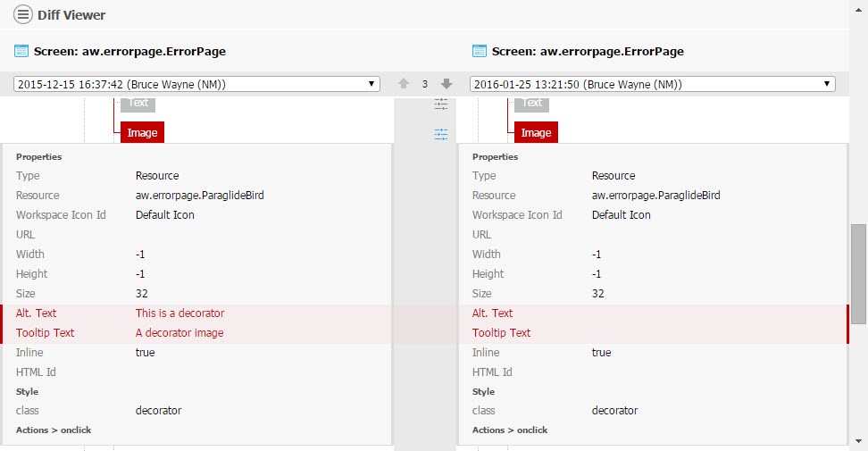Go to previous difference with up arrow
The width and height of the screenshot is (868, 451).
[404, 84]
